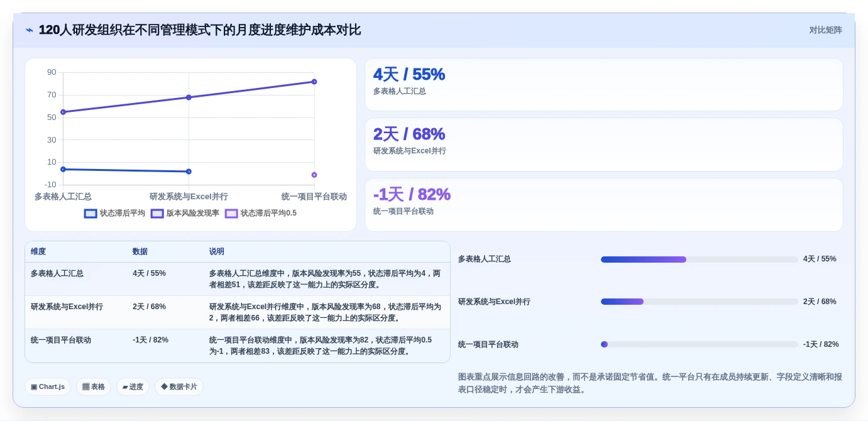Viewport: 868px width, 421px height.
Task: Click the -1天 / 82% progress value label
Action: click(x=821, y=344)
